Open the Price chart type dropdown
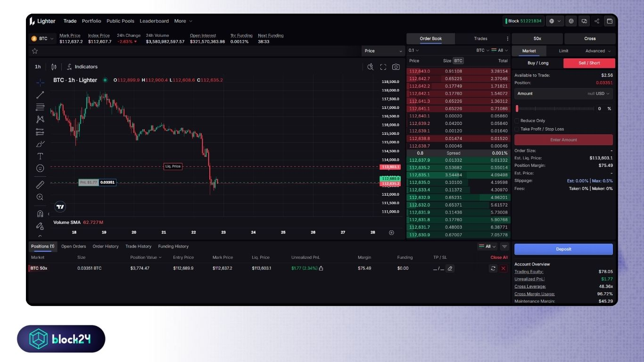This screenshot has width=644, height=362. 383,51
